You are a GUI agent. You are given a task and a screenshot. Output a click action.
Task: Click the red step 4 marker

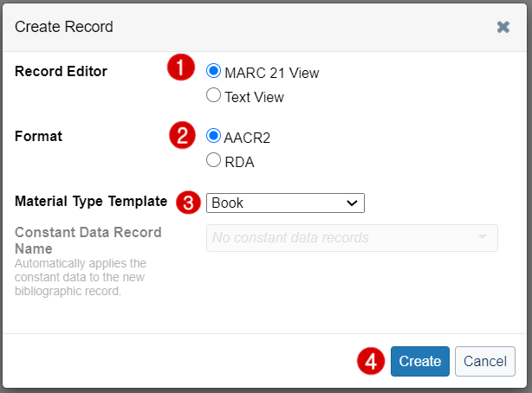(x=371, y=361)
